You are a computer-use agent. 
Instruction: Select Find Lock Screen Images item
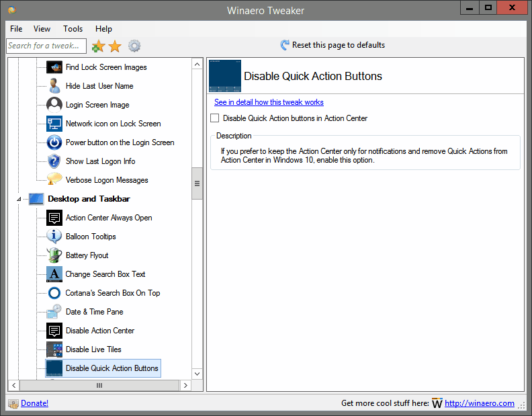coord(106,67)
